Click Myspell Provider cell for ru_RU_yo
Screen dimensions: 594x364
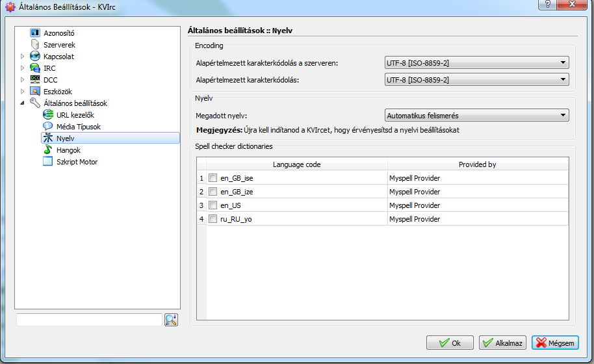point(477,218)
